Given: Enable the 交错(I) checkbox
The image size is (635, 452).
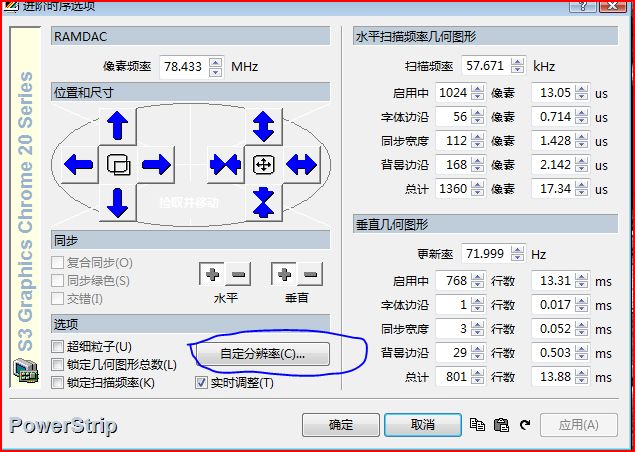Looking at the screenshot, I should coord(58,298).
